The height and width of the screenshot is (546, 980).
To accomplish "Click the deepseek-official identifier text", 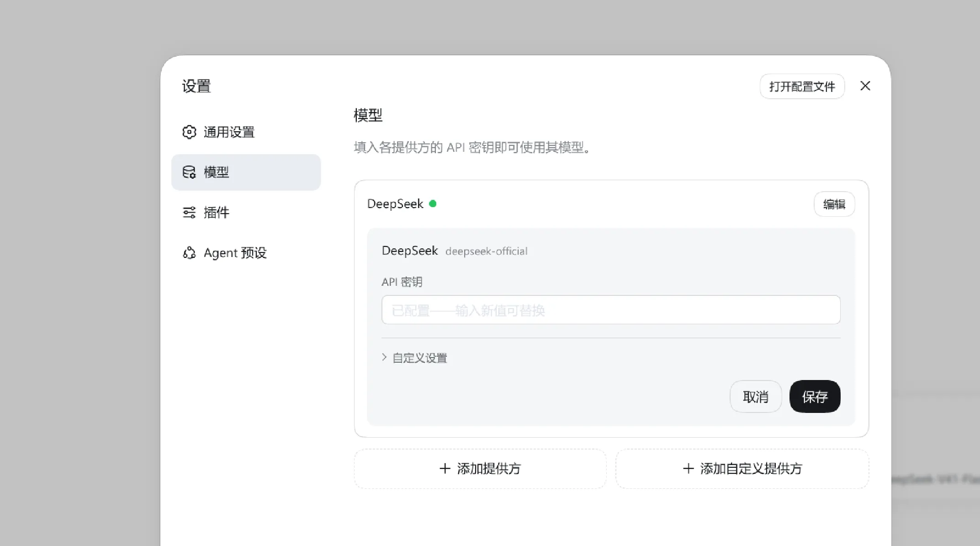I will 487,252.
